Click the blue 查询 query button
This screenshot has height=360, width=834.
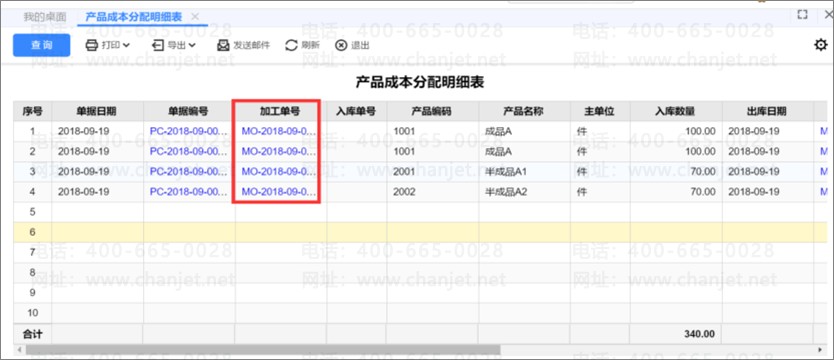[x=41, y=45]
